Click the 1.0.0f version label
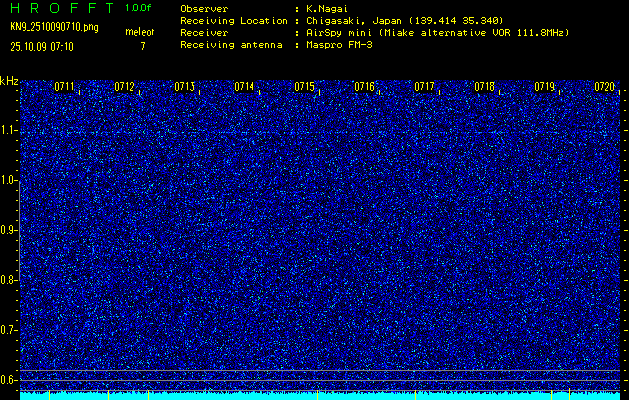Viewport: 629px width, 400px height. point(139,8)
